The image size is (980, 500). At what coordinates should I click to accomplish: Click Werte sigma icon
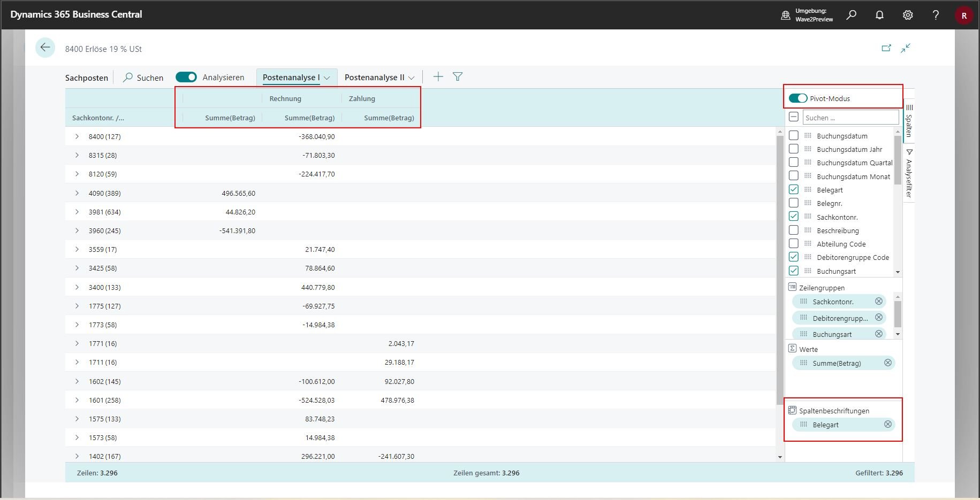pos(792,348)
